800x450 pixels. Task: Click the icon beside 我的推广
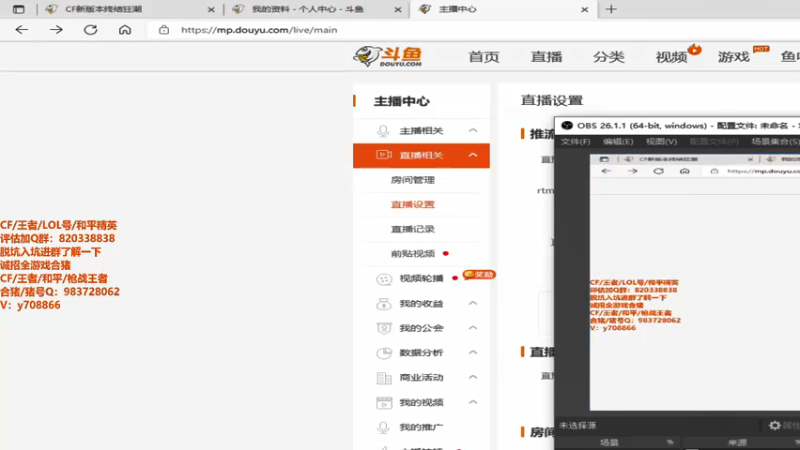(x=383, y=428)
